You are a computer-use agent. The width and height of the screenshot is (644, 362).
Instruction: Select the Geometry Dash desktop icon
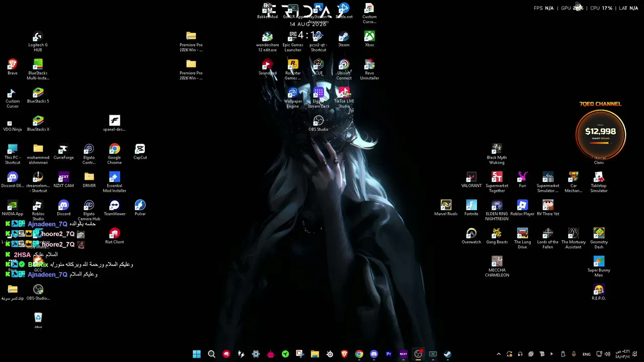click(x=599, y=239)
